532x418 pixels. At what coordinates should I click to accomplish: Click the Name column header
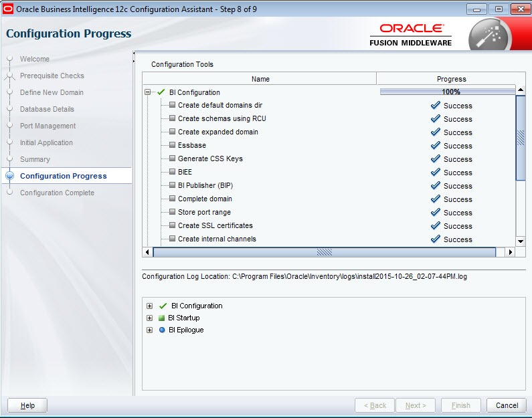(260, 79)
